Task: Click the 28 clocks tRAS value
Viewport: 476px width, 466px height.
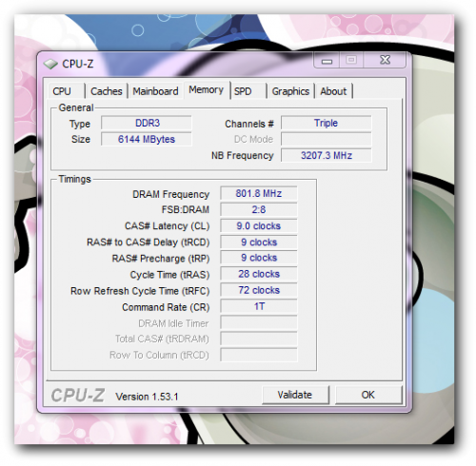Action: tap(259, 274)
